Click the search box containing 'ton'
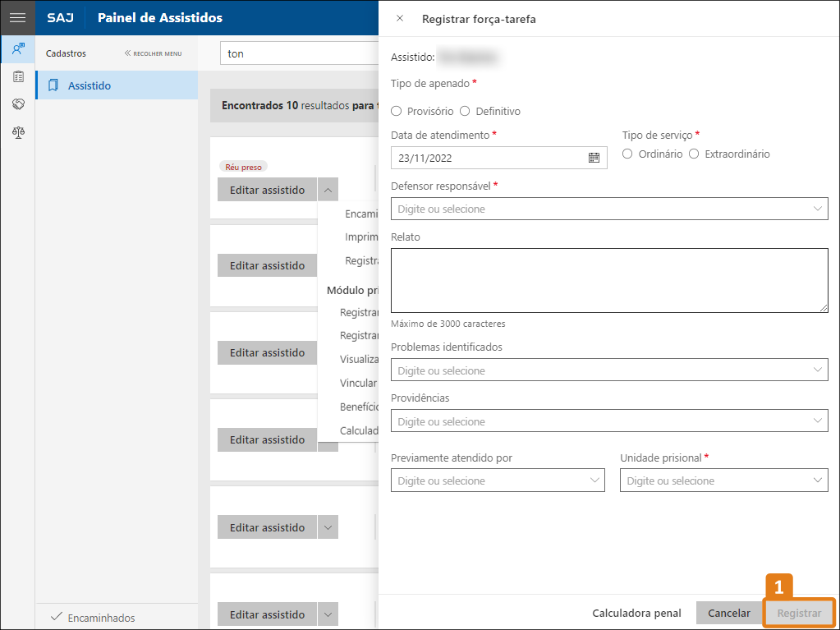840x630 pixels. point(300,53)
